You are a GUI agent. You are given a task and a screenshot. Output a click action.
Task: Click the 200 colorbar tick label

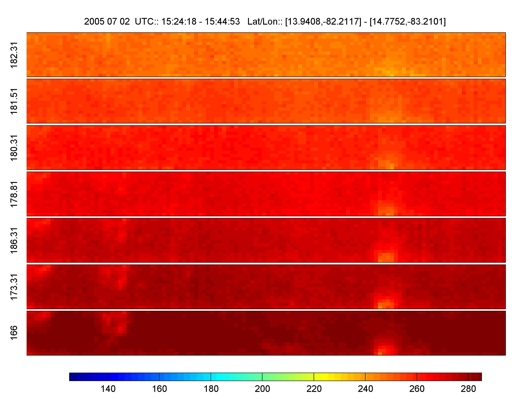click(262, 389)
